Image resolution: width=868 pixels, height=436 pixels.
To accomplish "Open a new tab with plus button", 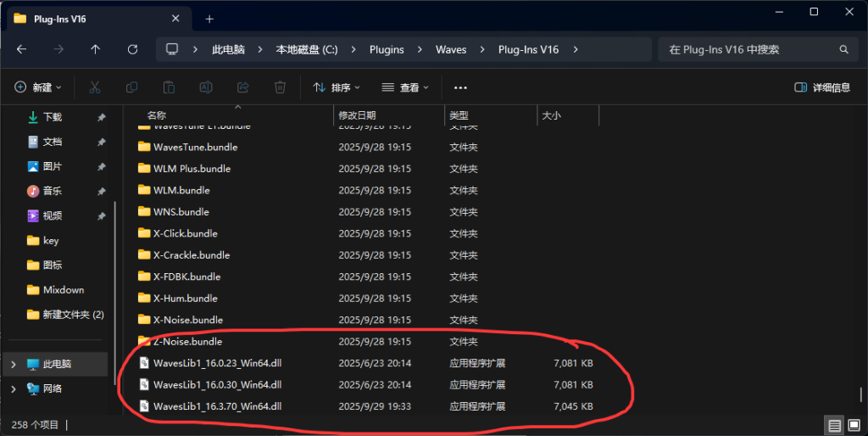I will click(x=209, y=19).
